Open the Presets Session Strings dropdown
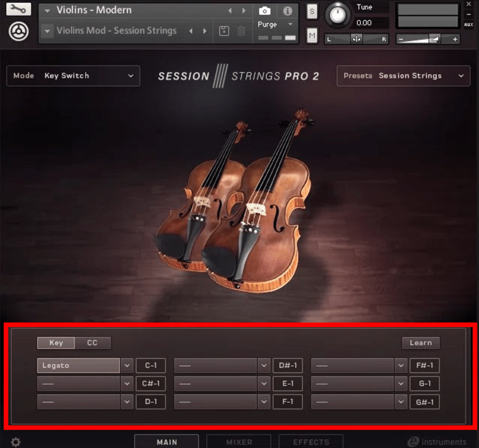 (403, 76)
